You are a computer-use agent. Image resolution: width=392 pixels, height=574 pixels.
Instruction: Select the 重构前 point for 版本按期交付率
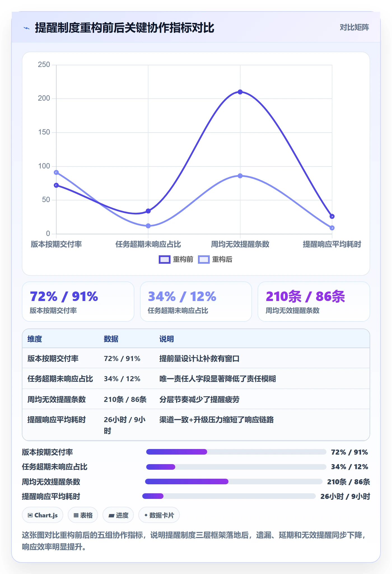tap(56, 185)
